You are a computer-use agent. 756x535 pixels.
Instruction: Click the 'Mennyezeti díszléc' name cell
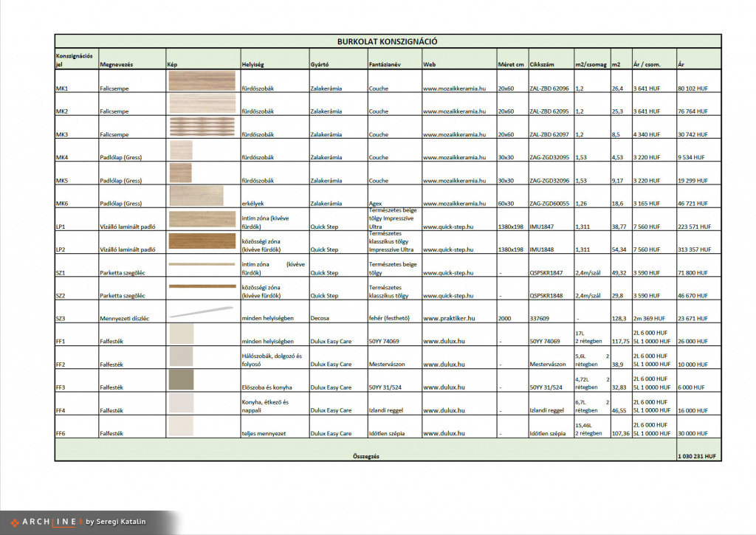(124, 319)
